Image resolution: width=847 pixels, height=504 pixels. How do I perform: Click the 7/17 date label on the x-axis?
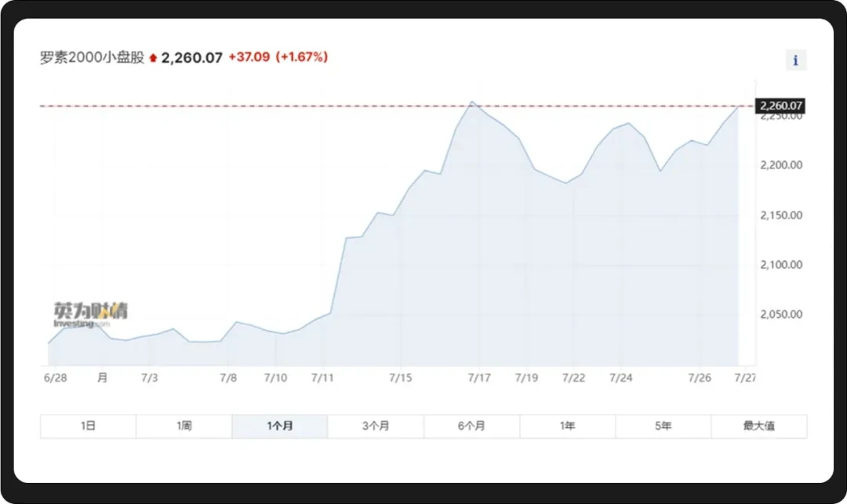(x=479, y=378)
